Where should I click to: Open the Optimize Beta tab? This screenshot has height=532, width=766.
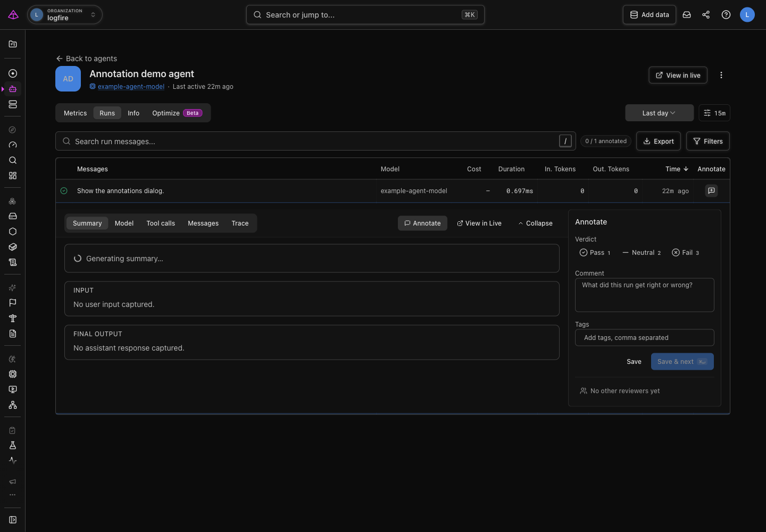point(177,113)
